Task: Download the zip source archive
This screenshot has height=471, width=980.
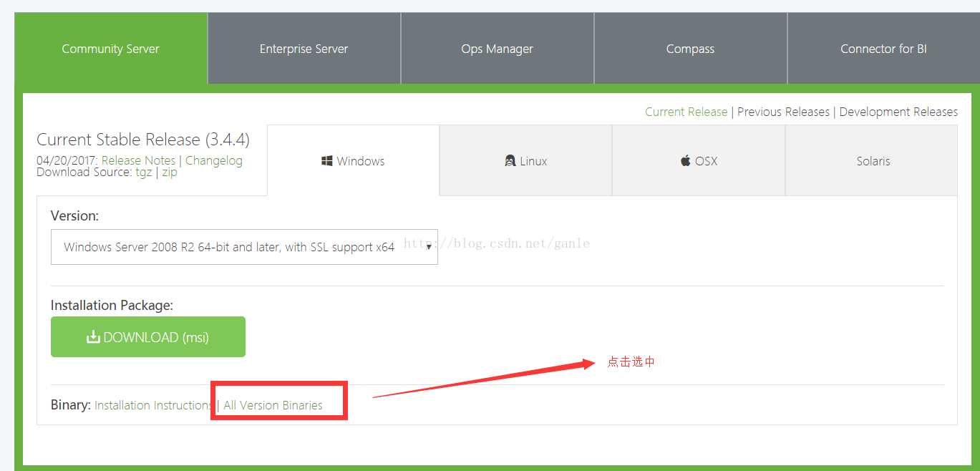Action: click(x=170, y=173)
